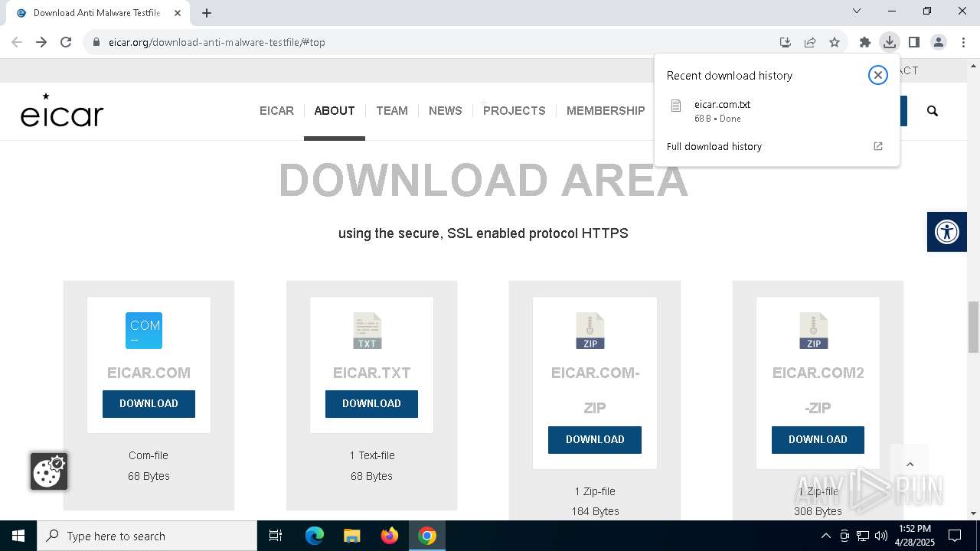Click the browser back arrow
This screenshot has height=551, width=980.
(17, 42)
